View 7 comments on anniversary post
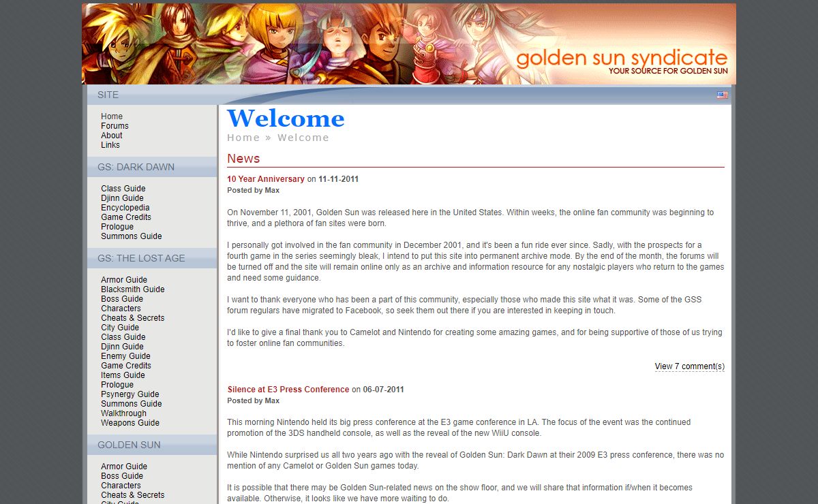 690,366
